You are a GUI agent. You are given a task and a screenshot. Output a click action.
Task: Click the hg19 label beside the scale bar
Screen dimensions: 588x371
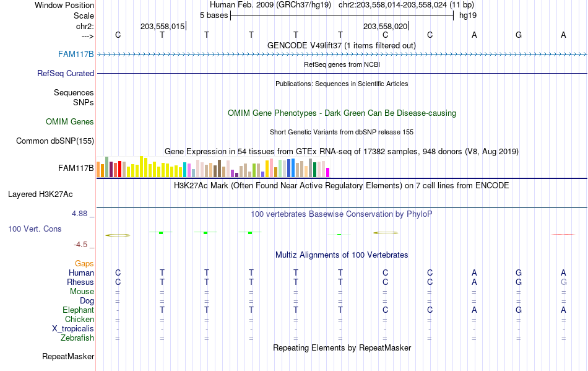[468, 15]
